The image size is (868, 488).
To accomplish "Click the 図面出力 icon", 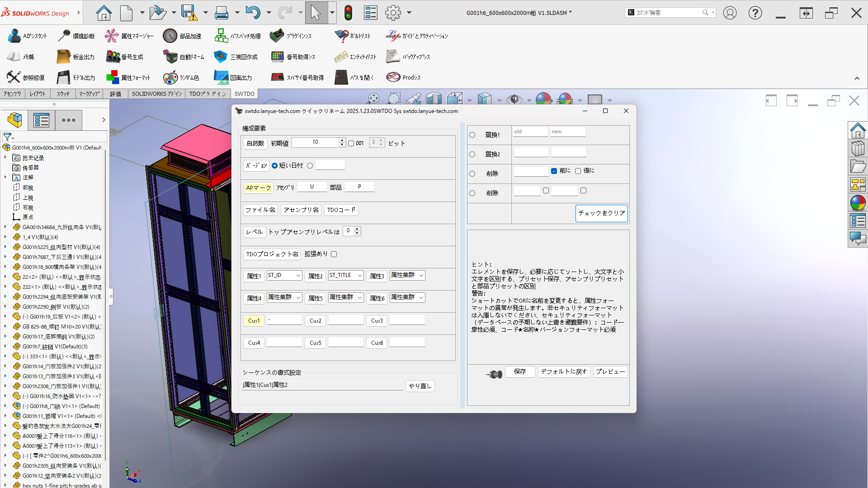I will coord(221,78).
